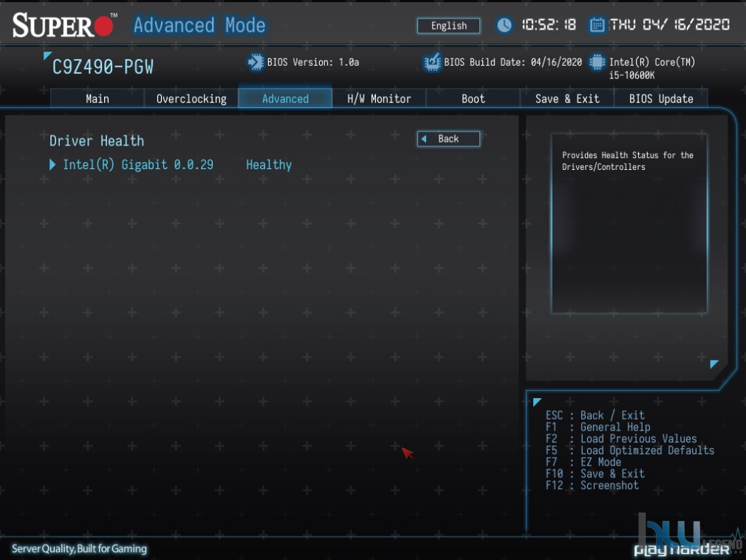Click the BIOS Version: 1.0a text
Screen dimensions: 746x560
[313, 62]
